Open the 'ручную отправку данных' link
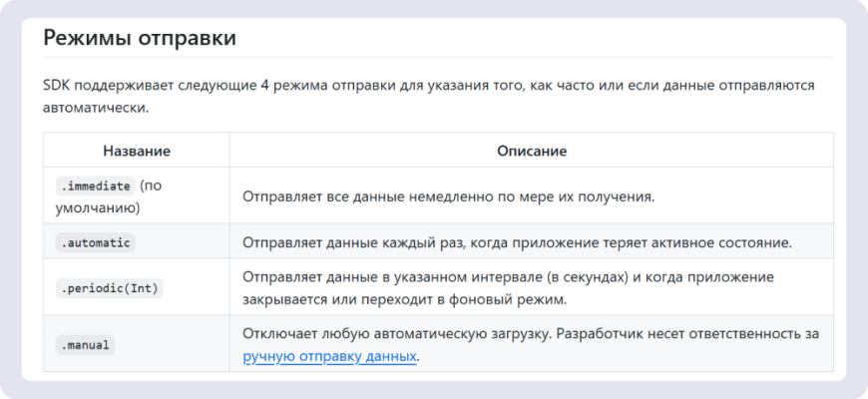Image resolution: width=868 pixels, height=399 pixels. (329, 355)
